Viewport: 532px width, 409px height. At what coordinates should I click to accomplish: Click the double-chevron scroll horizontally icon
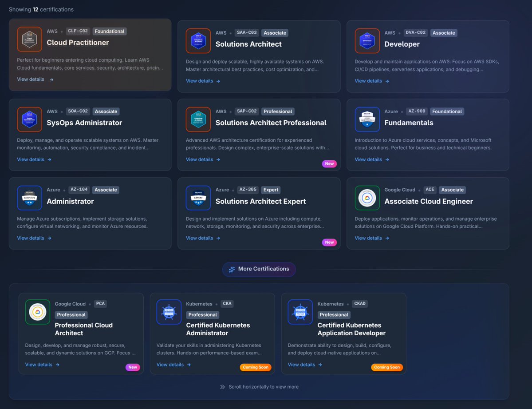tap(222, 387)
